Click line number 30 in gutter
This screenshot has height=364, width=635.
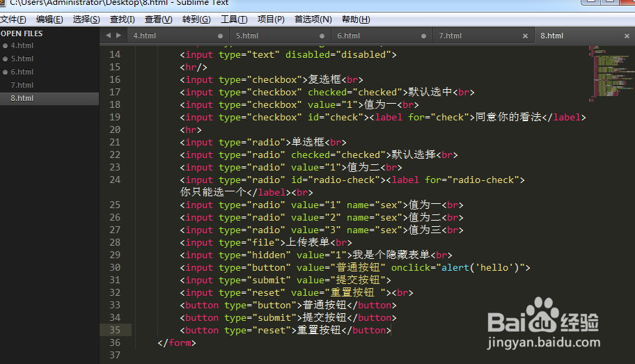click(115, 267)
